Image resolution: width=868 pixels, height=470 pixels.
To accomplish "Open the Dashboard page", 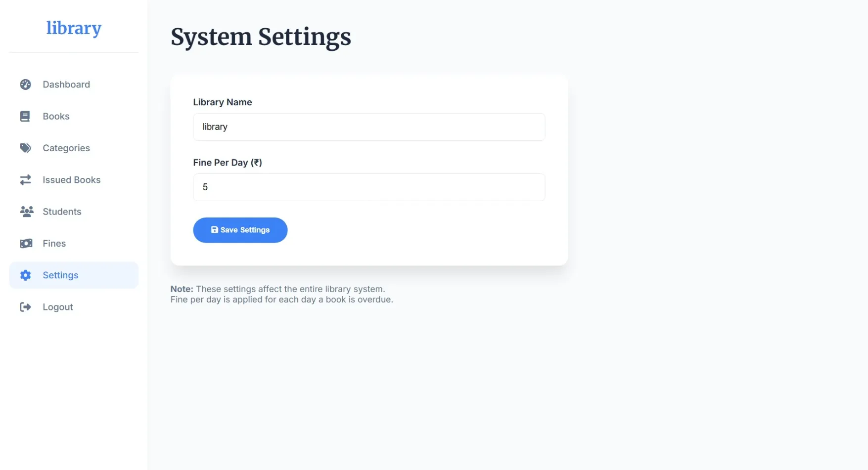I will coord(66,85).
